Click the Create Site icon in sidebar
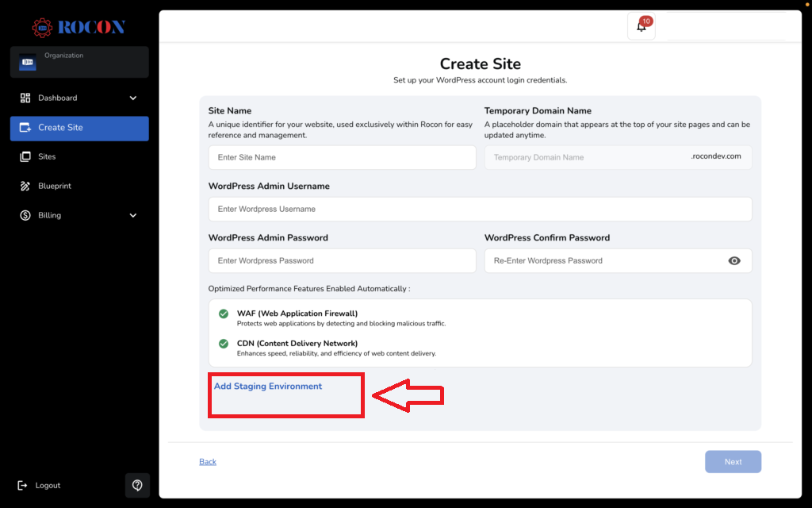The image size is (812, 508). pyautogui.click(x=25, y=128)
